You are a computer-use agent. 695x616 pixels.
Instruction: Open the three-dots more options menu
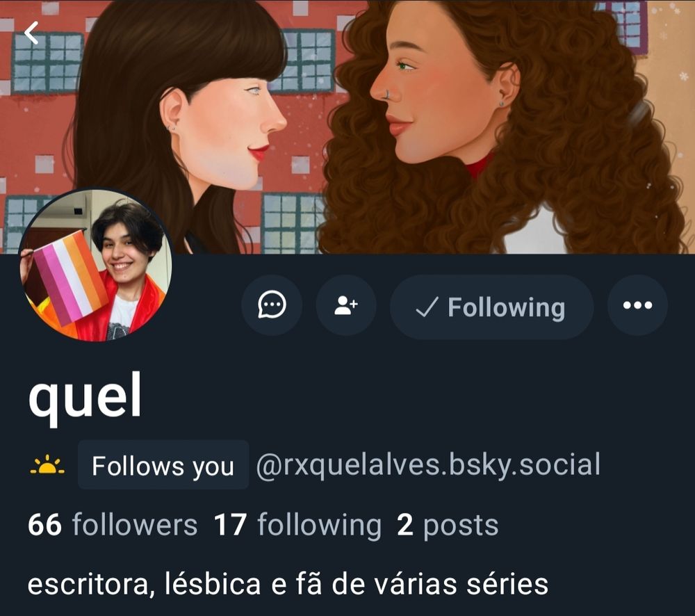click(637, 305)
